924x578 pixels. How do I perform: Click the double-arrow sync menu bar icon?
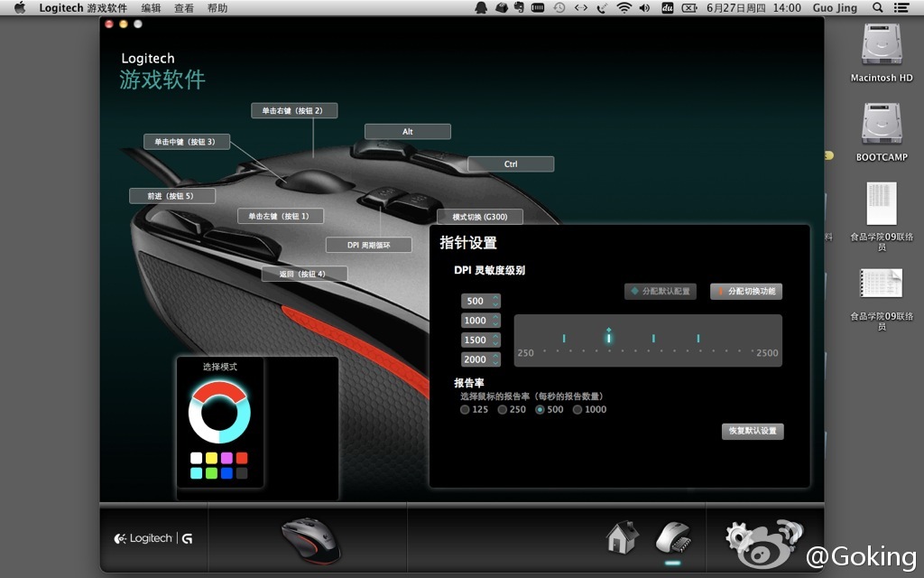click(x=581, y=7)
